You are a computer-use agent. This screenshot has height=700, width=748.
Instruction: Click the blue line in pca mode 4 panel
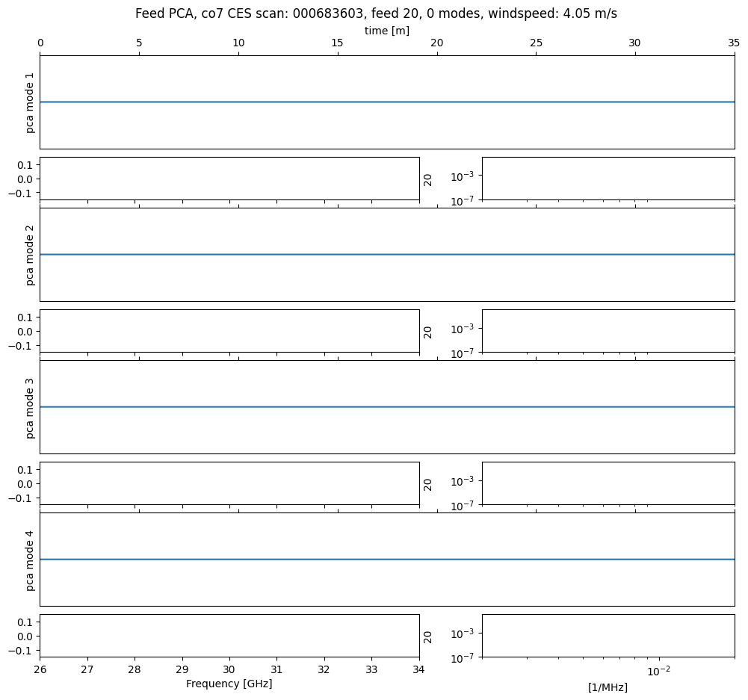[x=386, y=560]
